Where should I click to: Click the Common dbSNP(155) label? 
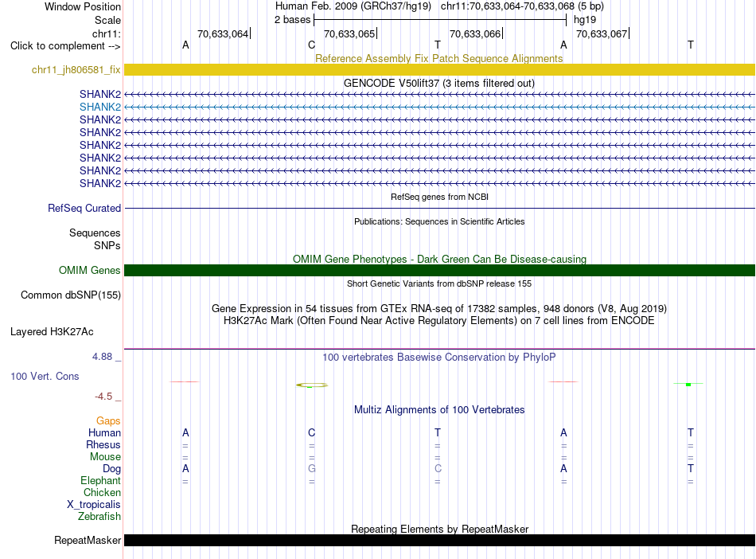pyautogui.click(x=70, y=295)
